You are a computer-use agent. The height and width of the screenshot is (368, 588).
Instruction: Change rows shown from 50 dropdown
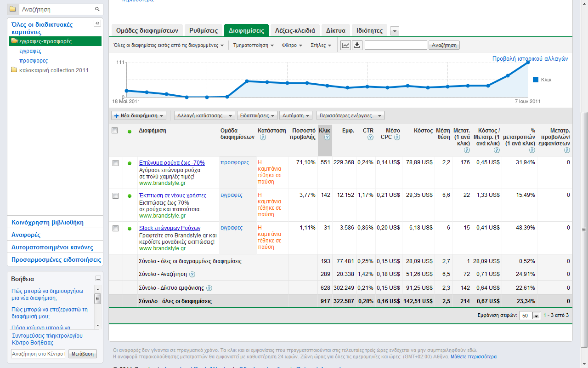tap(530, 316)
